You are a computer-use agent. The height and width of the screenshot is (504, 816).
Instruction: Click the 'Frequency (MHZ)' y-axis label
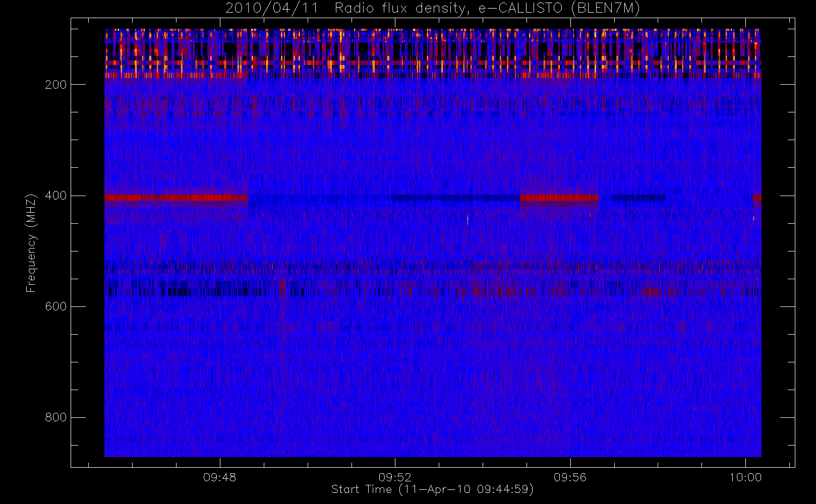31,243
